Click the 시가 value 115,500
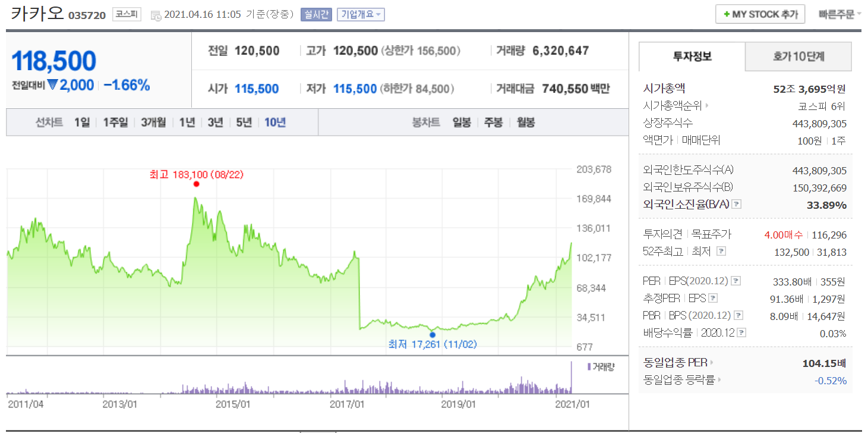868x433 pixels. tap(257, 89)
